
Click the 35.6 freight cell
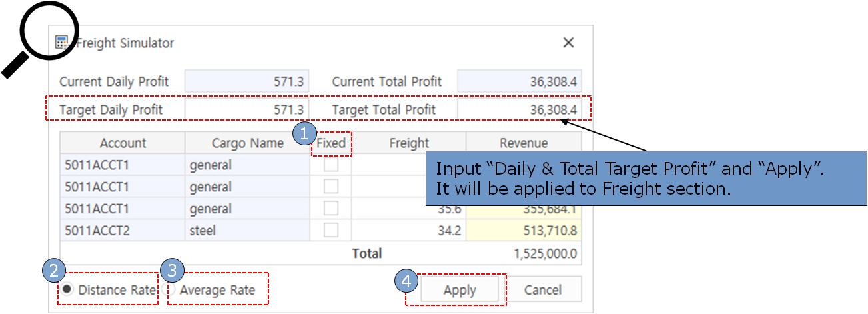(409, 209)
